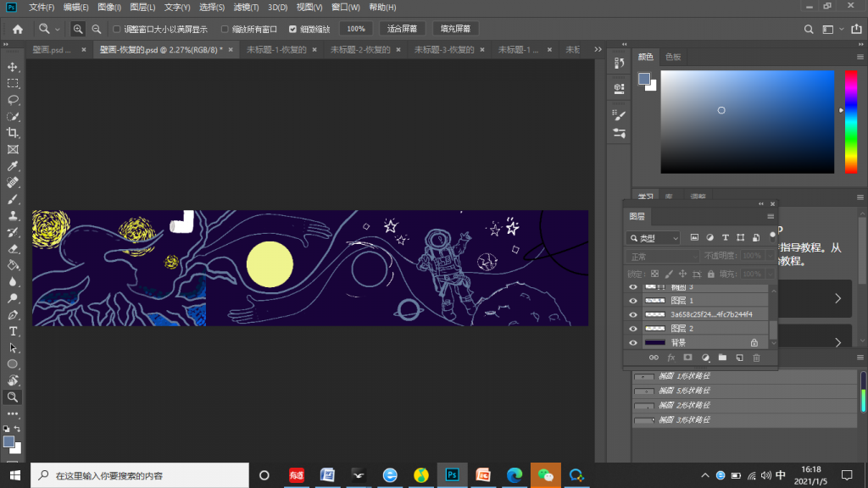Hide the 背景 layer
This screenshot has height=488, width=868.
point(633,343)
